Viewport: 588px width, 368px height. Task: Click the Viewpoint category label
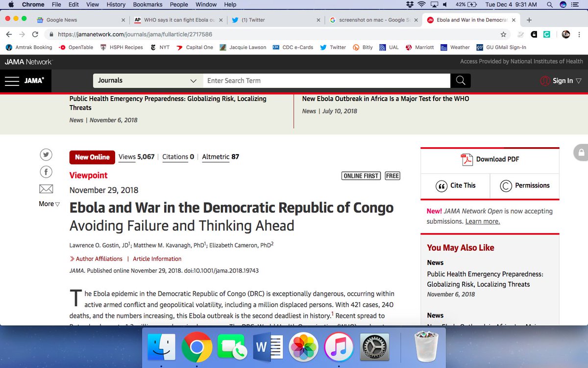88,175
